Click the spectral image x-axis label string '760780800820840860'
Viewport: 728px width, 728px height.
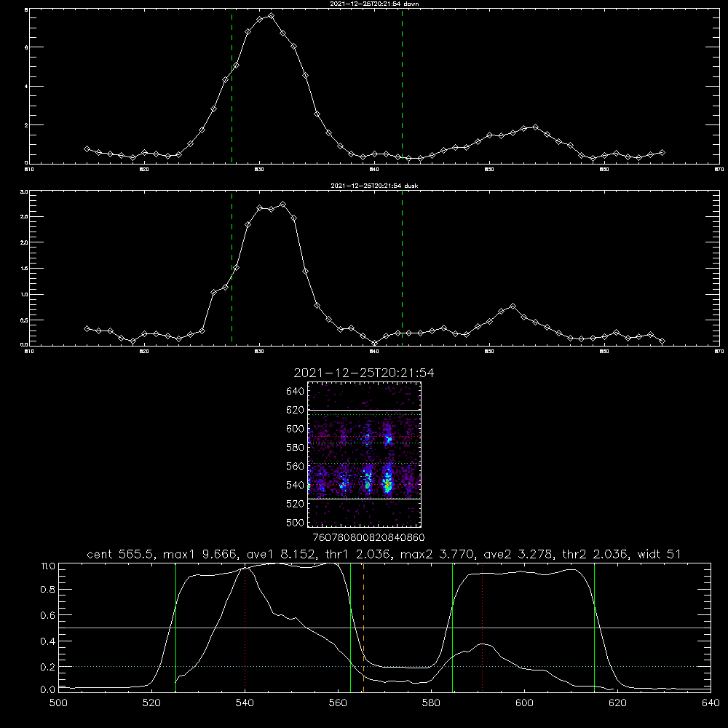pyautogui.click(x=368, y=537)
